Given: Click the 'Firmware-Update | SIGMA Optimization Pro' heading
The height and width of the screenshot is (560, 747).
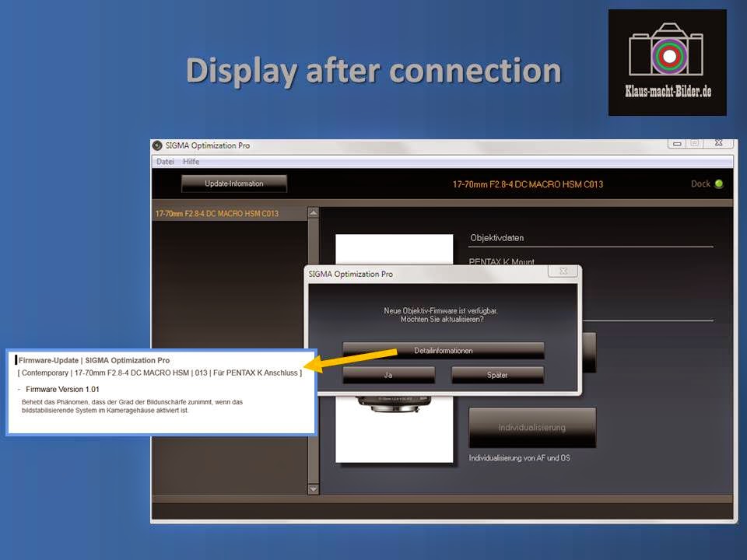Looking at the screenshot, I should (94, 360).
